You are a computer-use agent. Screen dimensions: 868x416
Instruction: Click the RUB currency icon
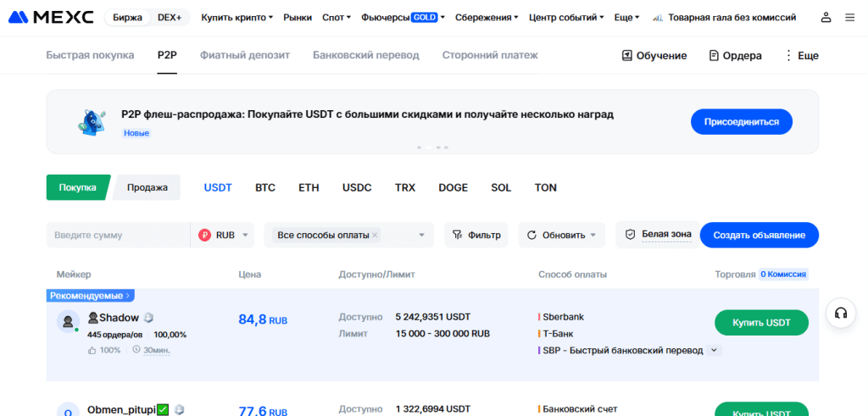tap(205, 235)
